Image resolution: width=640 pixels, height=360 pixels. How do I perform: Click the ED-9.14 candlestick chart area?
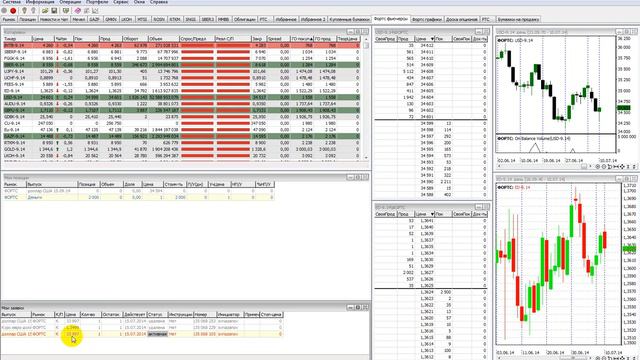pyautogui.click(x=559, y=264)
